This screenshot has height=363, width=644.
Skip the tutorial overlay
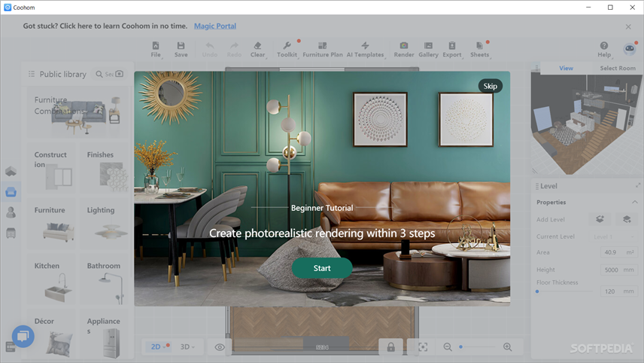click(490, 86)
